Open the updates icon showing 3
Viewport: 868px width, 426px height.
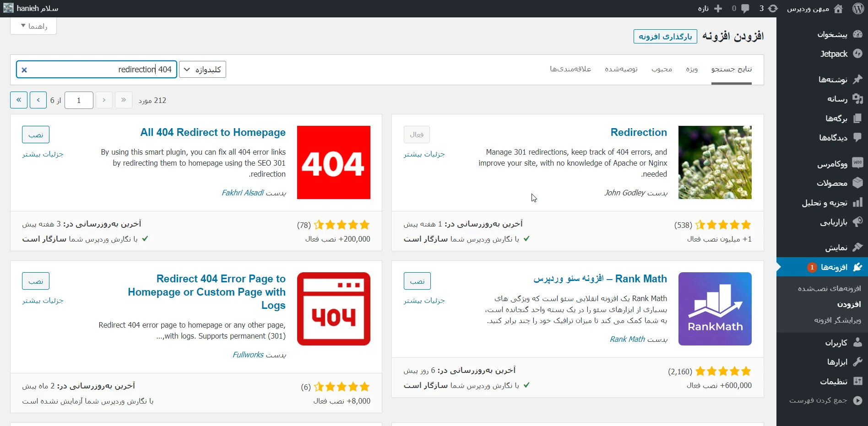(773, 9)
